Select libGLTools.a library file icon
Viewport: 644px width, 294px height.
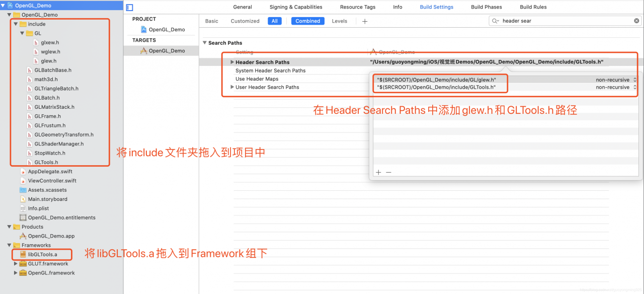pos(23,254)
